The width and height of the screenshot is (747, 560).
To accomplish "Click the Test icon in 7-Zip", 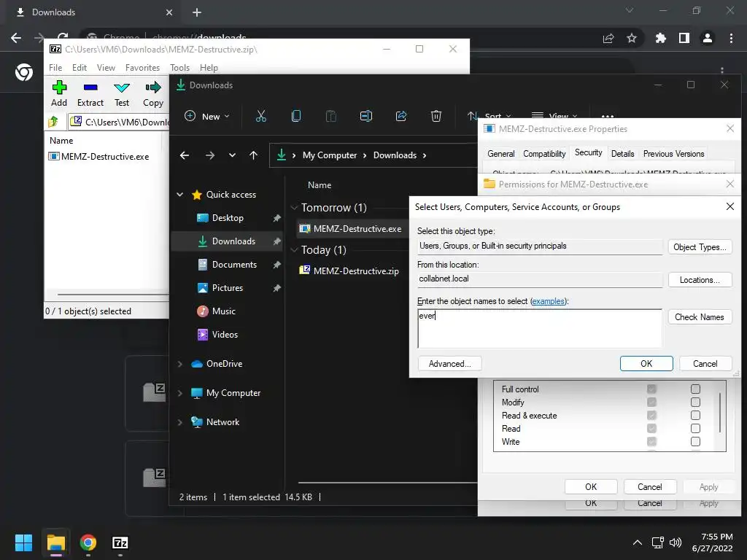I will point(122,87).
